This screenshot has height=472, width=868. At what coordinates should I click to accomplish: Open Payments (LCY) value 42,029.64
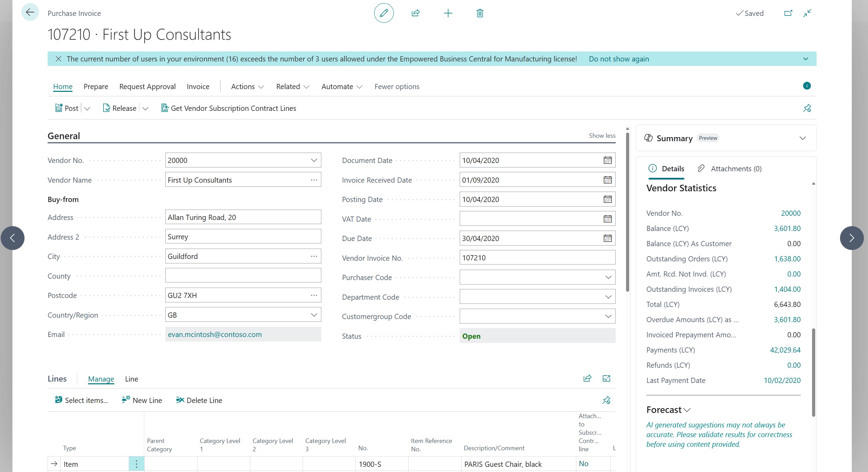click(785, 350)
